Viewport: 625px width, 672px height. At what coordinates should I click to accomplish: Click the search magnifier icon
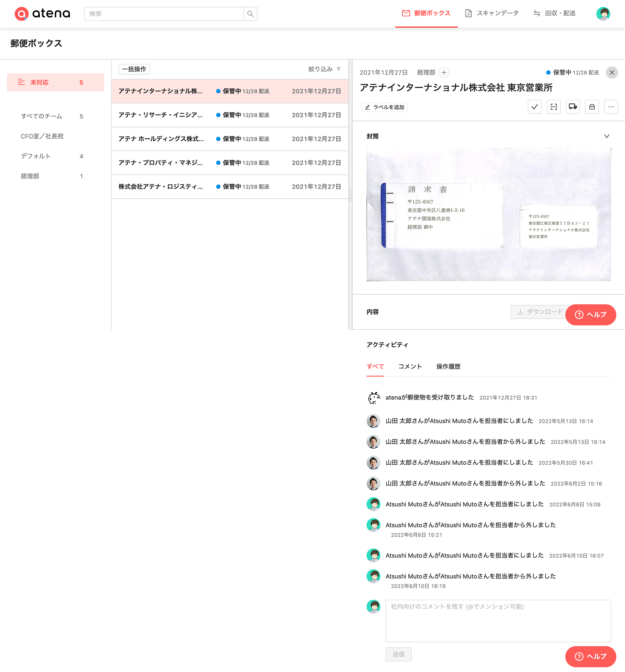(250, 14)
